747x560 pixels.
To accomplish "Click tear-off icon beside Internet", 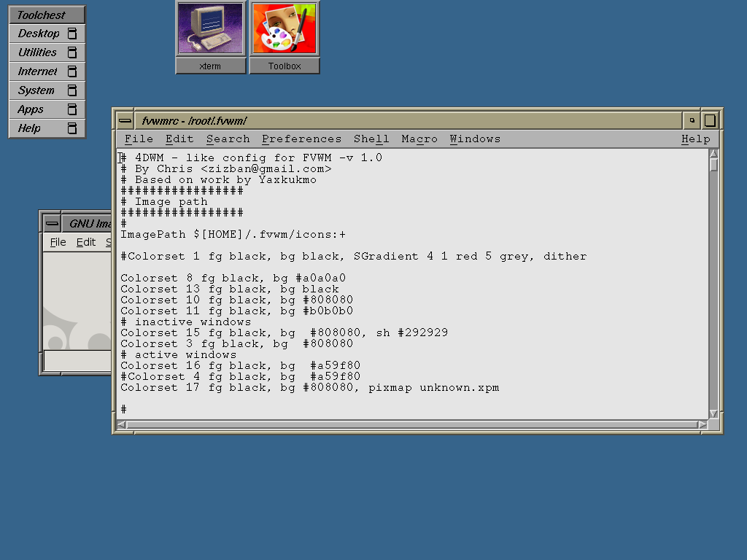I will tap(72, 71).
